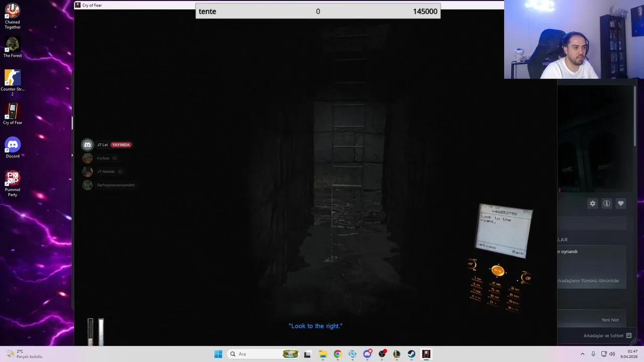Screen dimensions: 644x362
Task: Select the Cry of Fear taskbar icon
Action: 426,354
